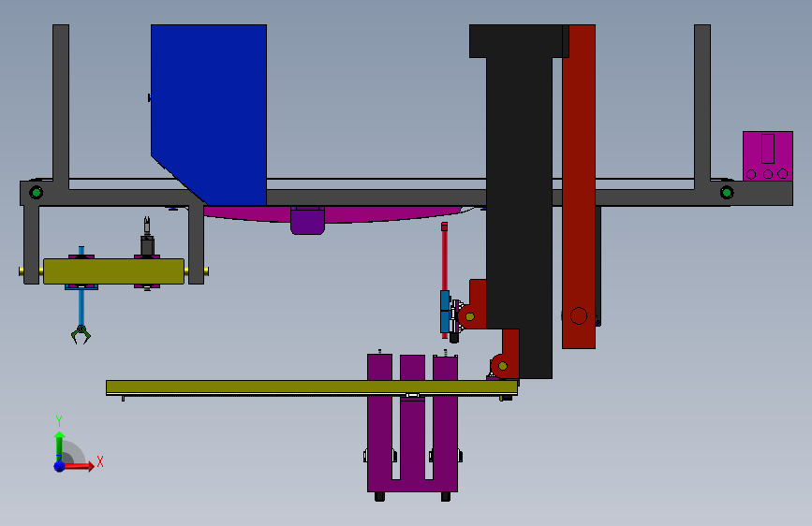Select the left gray vertical post
This screenshot has height=526, width=812.
(x=61, y=106)
